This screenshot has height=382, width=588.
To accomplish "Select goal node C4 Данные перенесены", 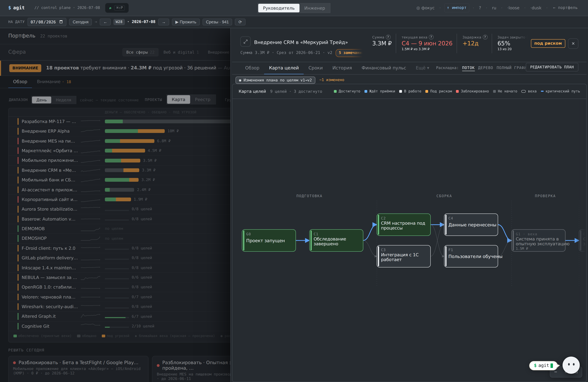I will click(471, 224).
